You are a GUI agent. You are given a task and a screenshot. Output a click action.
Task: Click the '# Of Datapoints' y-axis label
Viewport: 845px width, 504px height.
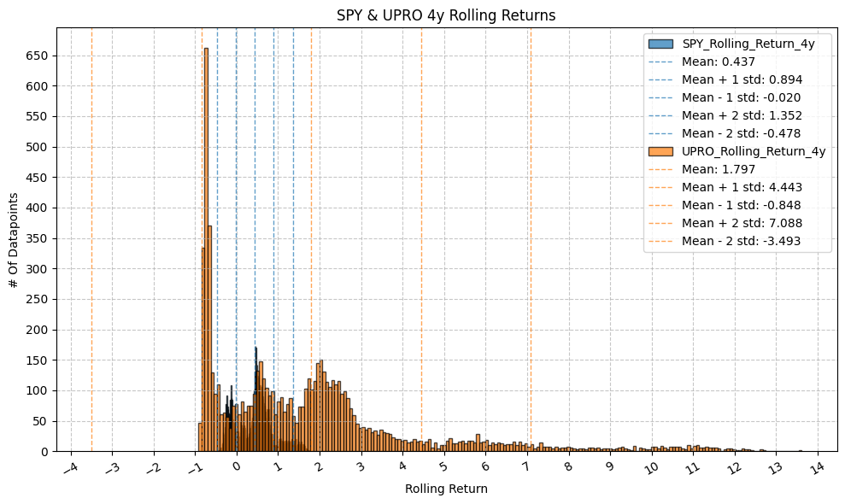[15, 239]
